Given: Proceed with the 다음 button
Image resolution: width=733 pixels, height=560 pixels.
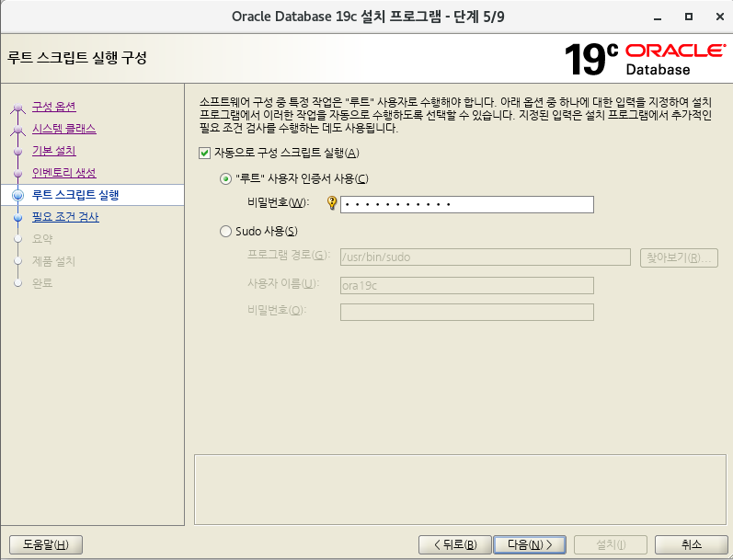Looking at the screenshot, I should (x=530, y=544).
